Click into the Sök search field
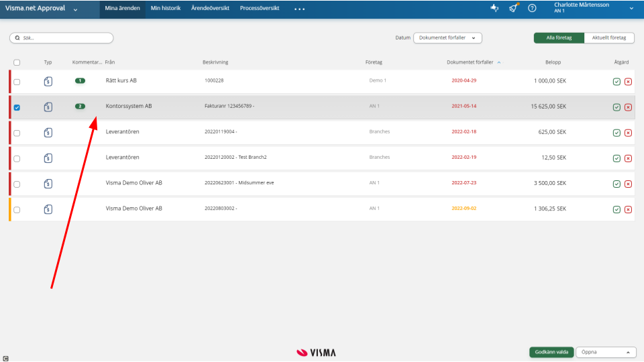Screen dimensions: 644x362 click(x=62, y=38)
